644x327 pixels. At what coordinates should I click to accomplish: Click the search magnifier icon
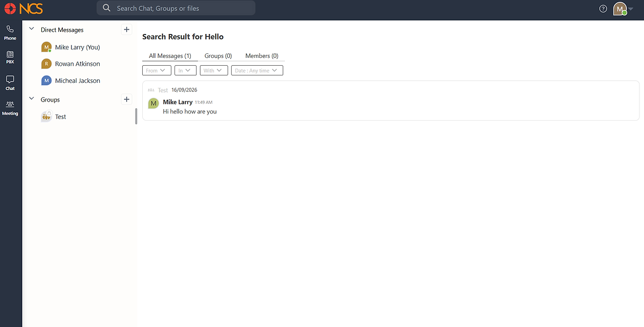click(x=106, y=8)
